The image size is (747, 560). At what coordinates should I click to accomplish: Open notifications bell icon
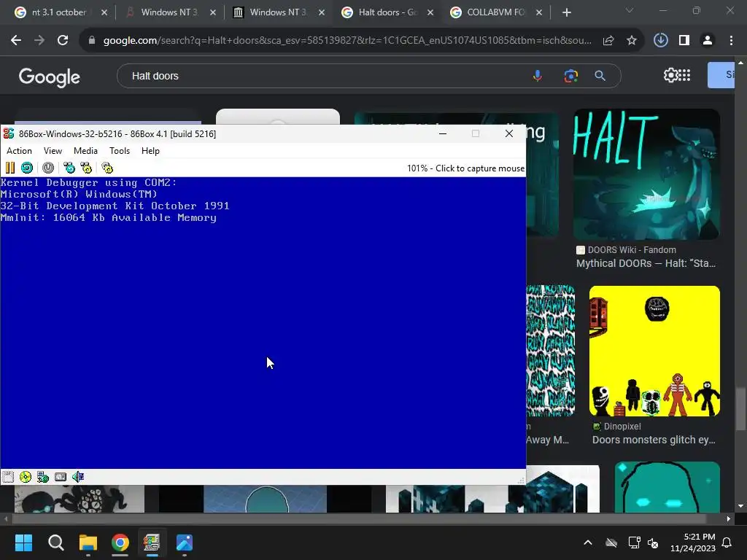(x=727, y=542)
